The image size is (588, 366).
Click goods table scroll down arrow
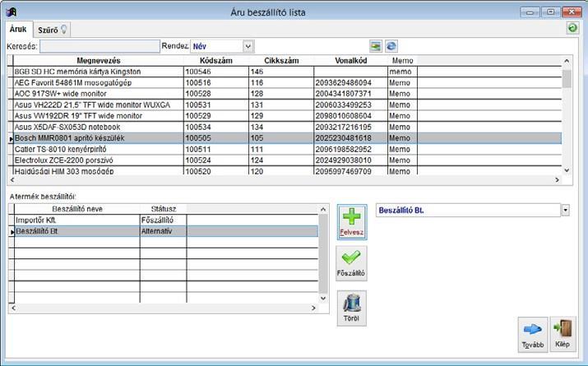pyautogui.click(x=567, y=170)
